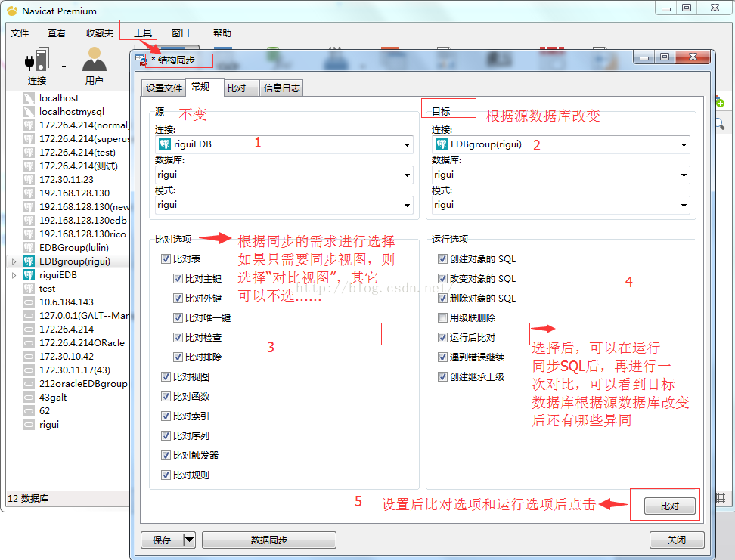Open source 模式 dropdown
This screenshot has height=560, width=735.
(x=407, y=206)
